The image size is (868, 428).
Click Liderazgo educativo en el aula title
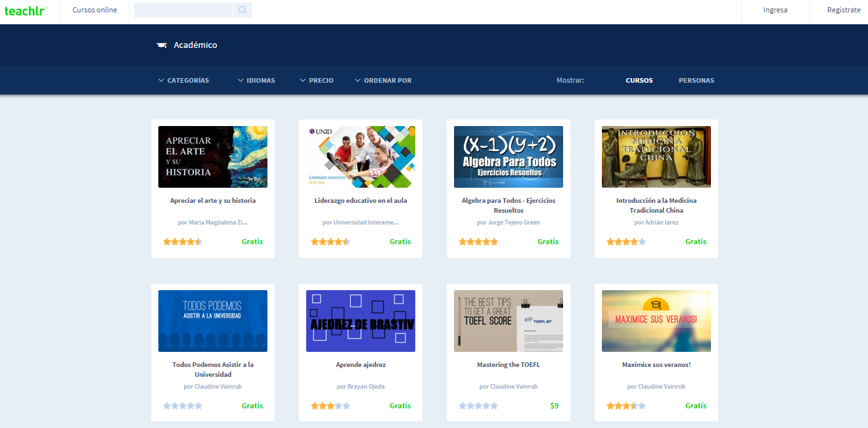(x=360, y=201)
